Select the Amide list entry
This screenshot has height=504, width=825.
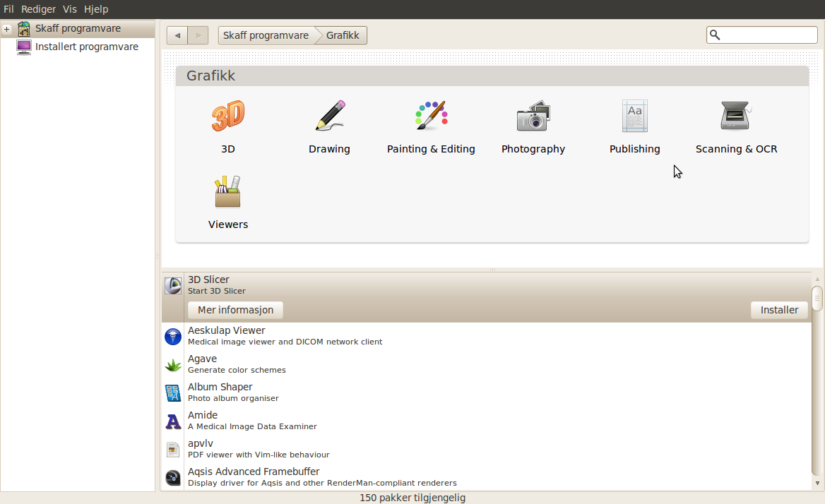pyautogui.click(x=486, y=421)
